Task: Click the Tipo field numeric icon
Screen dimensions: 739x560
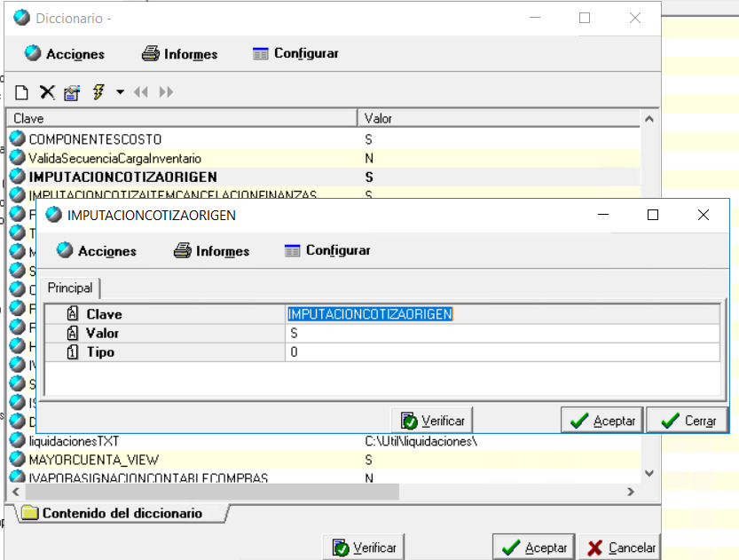Action: [72, 351]
